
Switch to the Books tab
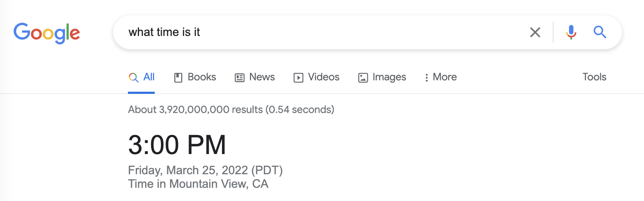tap(202, 77)
